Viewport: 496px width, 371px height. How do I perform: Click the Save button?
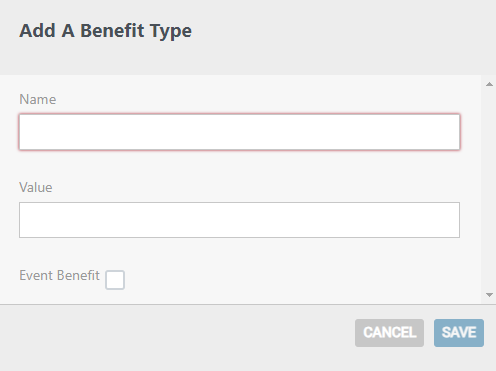[459, 333]
